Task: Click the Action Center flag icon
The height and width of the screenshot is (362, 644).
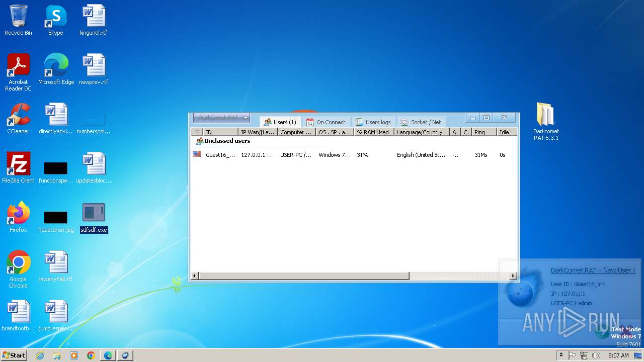Action: 572,355
